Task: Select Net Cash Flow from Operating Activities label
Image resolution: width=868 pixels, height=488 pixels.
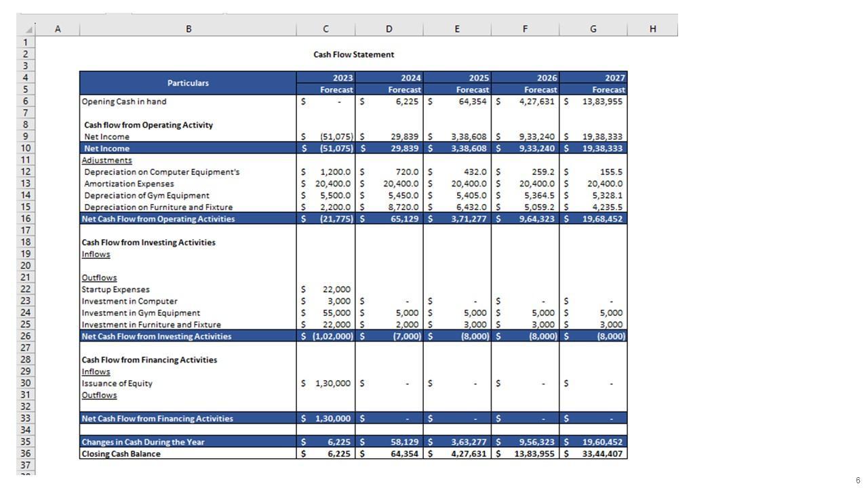Action: [x=158, y=219]
